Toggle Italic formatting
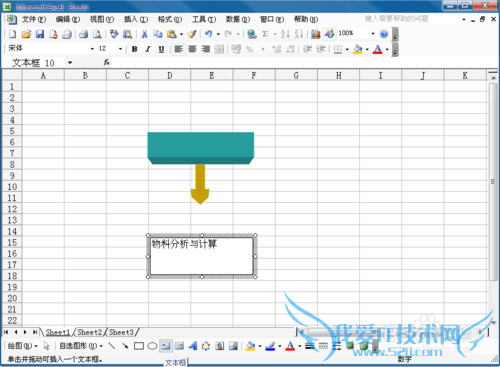The image size is (500, 367). coord(148,49)
